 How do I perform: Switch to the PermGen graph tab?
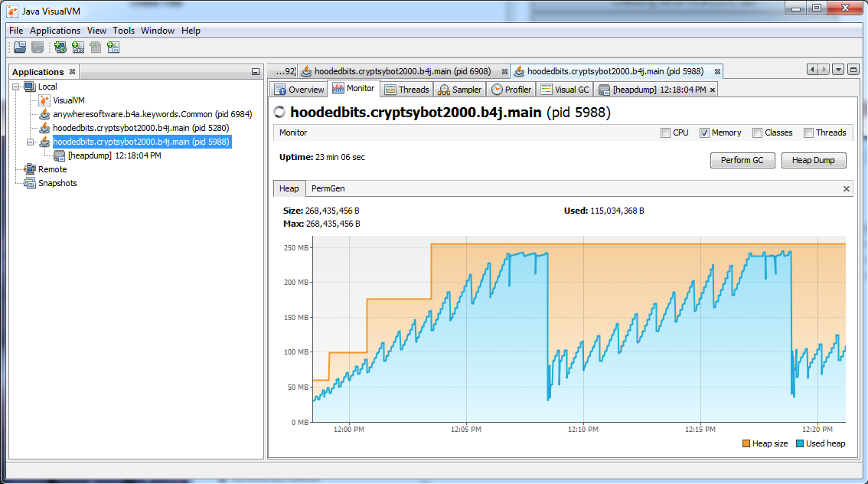click(x=328, y=189)
